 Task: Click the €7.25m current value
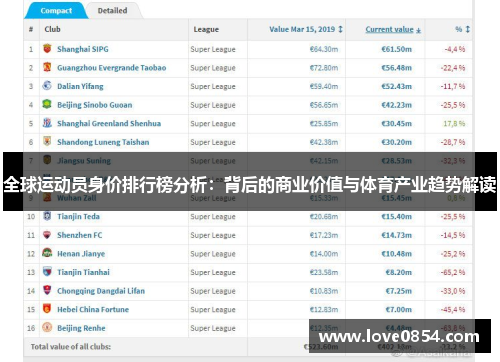click(398, 291)
